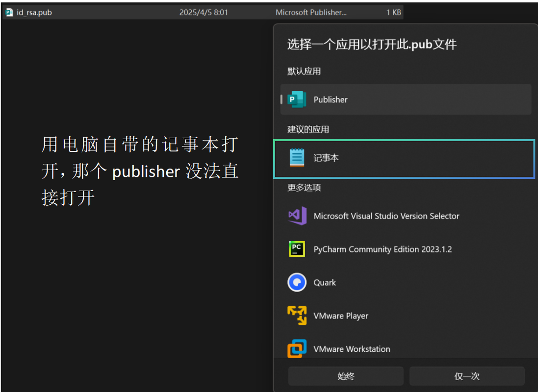Pick the Quark label in list
This screenshot has height=392, width=538.
pos(325,283)
